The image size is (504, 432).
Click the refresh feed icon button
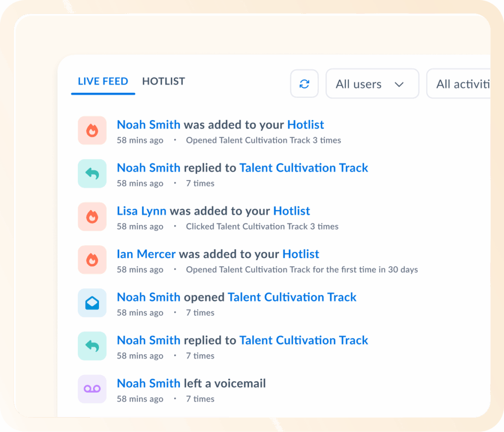point(304,84)
